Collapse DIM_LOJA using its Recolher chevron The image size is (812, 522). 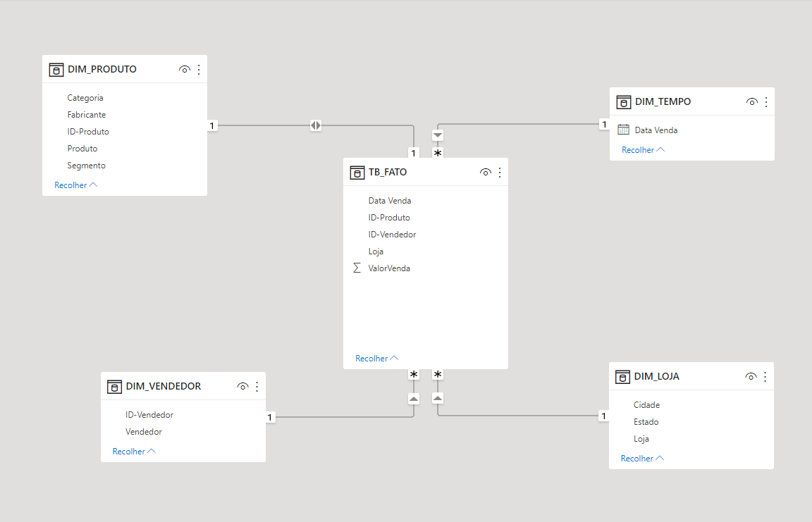[x=659, y=458]
